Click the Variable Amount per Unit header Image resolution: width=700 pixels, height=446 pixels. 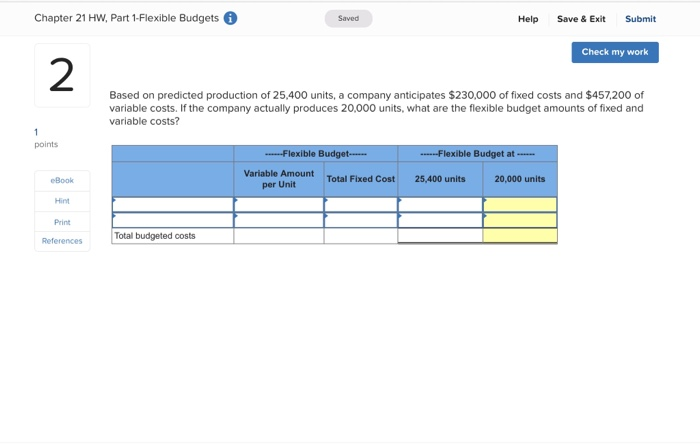tap(279, 179)
